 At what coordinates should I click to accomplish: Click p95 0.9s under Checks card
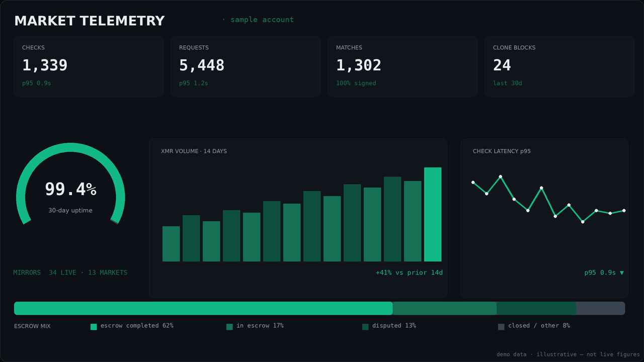point(36,83)
